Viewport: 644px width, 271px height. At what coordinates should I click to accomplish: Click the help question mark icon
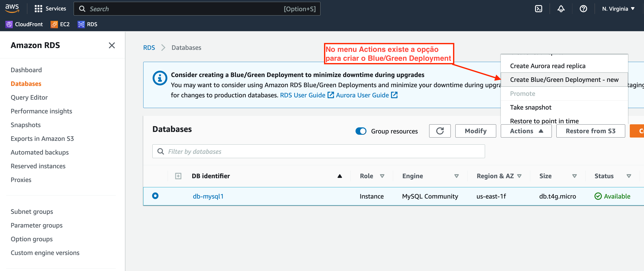point(583,9)
